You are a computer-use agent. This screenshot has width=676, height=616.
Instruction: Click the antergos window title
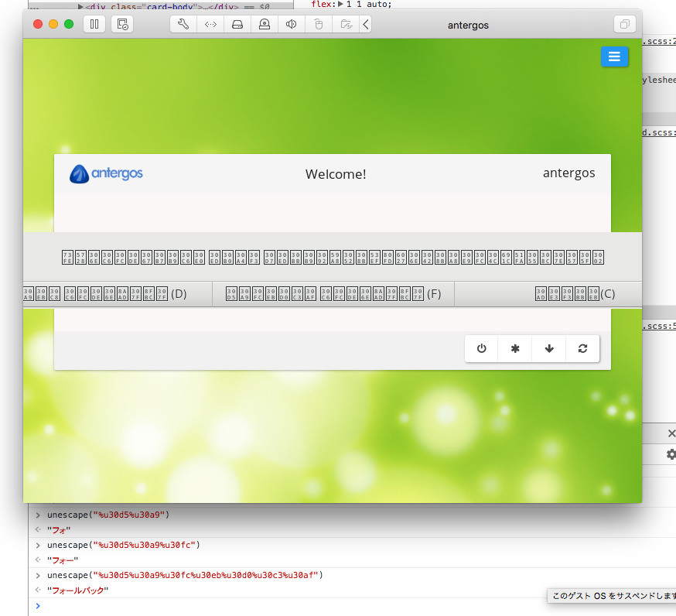point(468,26)
